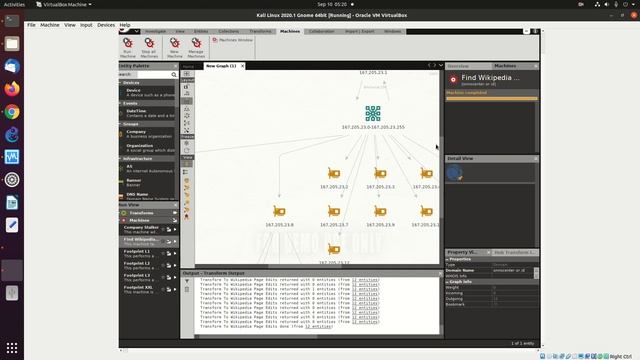Image resolution: width=640 pixels, height=360 pixels.
Task: Click the New Machine ribbon button
Action: click(x=175, y=47)
